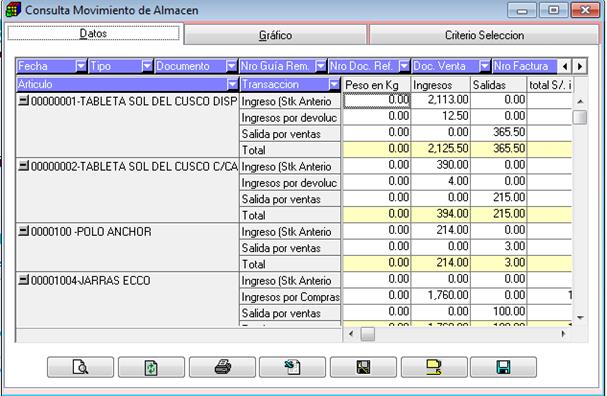Click the total S/. column header
Viewport: 607px width, 396px height.
550,85
